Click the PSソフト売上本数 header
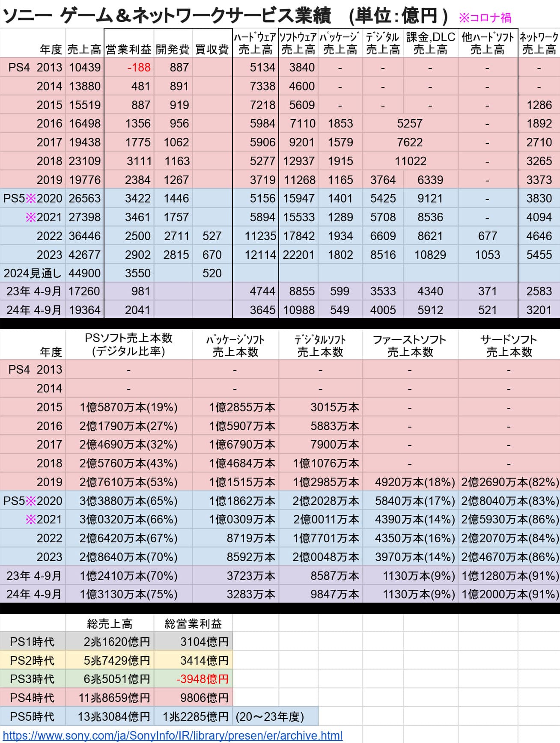Image resolution: width=560 pixels, height=743 pixels. pyautogui.click(x=128, y=345)
